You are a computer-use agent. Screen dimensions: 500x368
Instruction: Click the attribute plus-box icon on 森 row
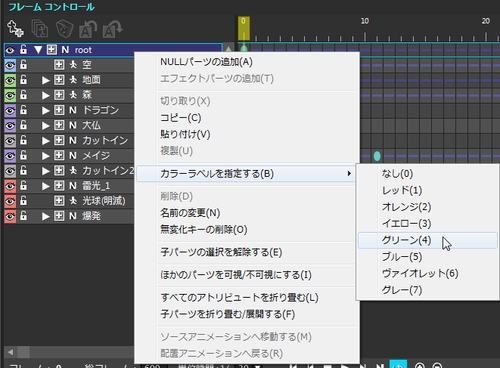[59, 95]
